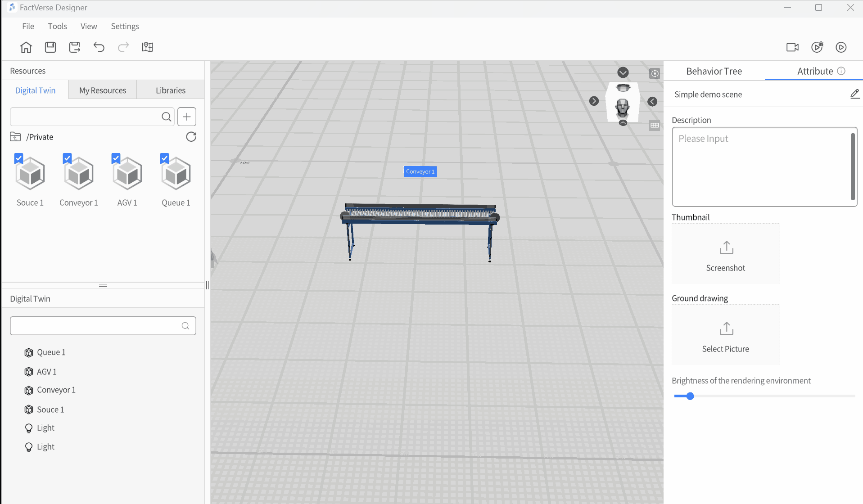Uncheck the Conveyor 1 resource checkbox

(x=68, y=158)
